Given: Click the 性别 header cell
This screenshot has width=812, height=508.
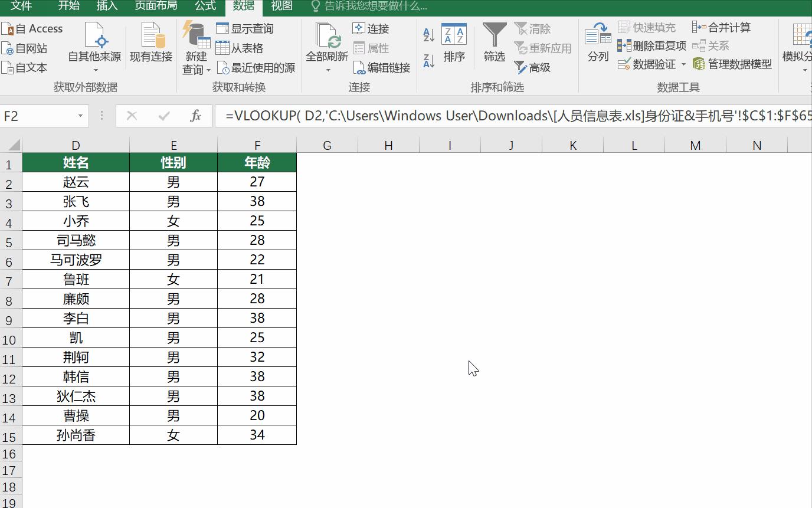Looking at the screenshot, I should coord(173,163).
